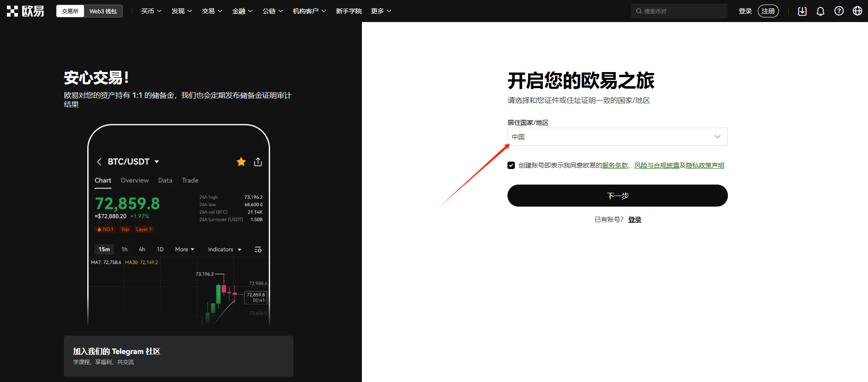Click the 搜索币对 search field

coord(679,11)
